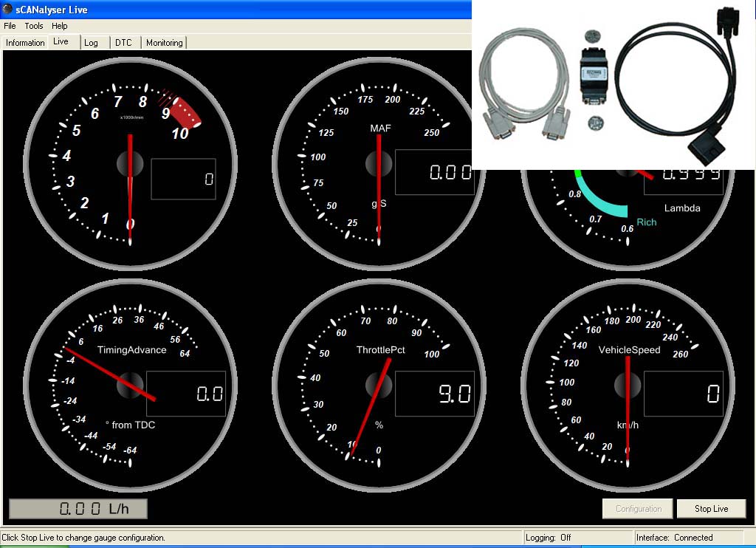The image size is (756, 548).
Task: Click the Lambda gauge label
Action: (x=681, y=208)
